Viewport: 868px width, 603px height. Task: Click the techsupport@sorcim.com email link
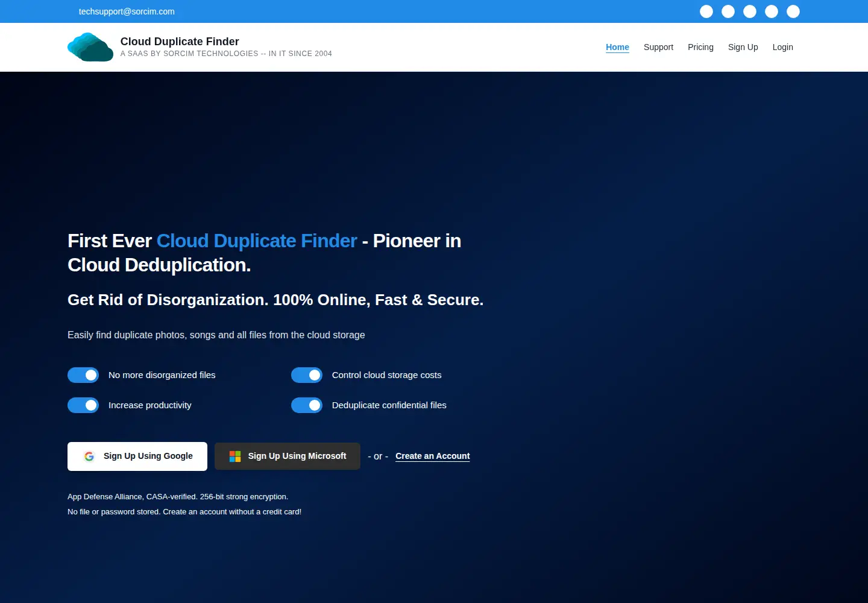pos(127,11)
